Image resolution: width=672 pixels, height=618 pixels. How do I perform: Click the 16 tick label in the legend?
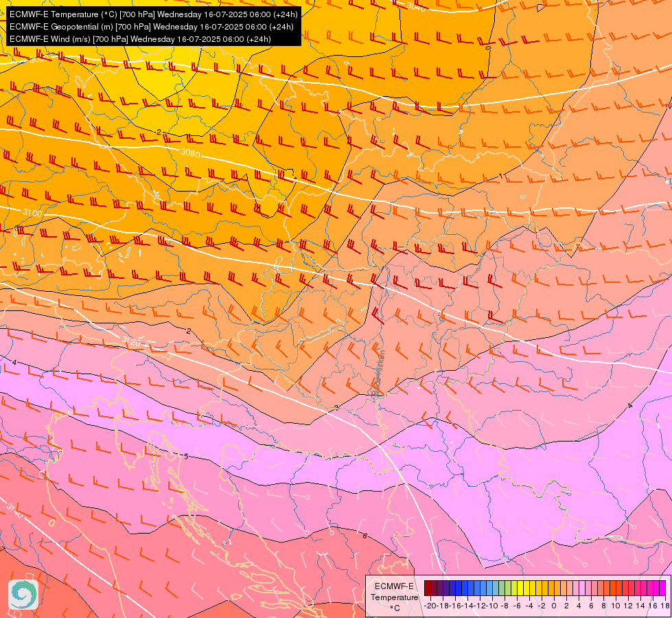pyautogui.click(x=653, y=606)
